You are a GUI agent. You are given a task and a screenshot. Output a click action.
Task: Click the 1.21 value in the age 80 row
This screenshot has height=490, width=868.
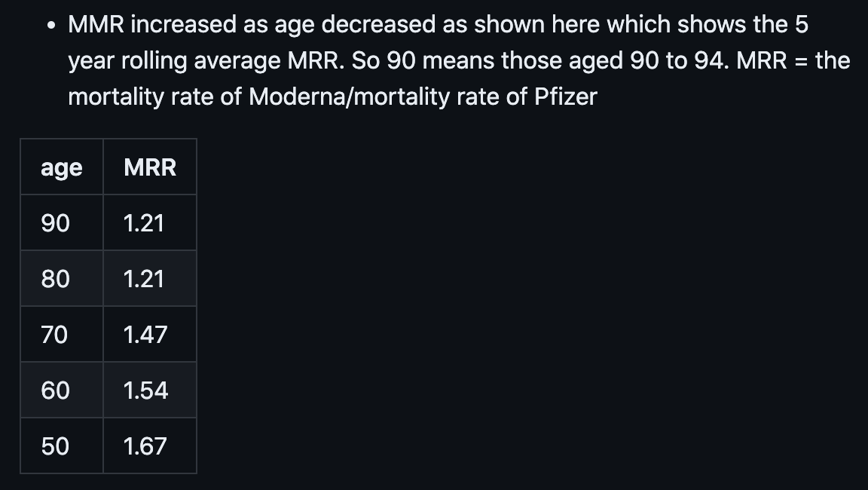pyautogui.click(x=143, y=279)
